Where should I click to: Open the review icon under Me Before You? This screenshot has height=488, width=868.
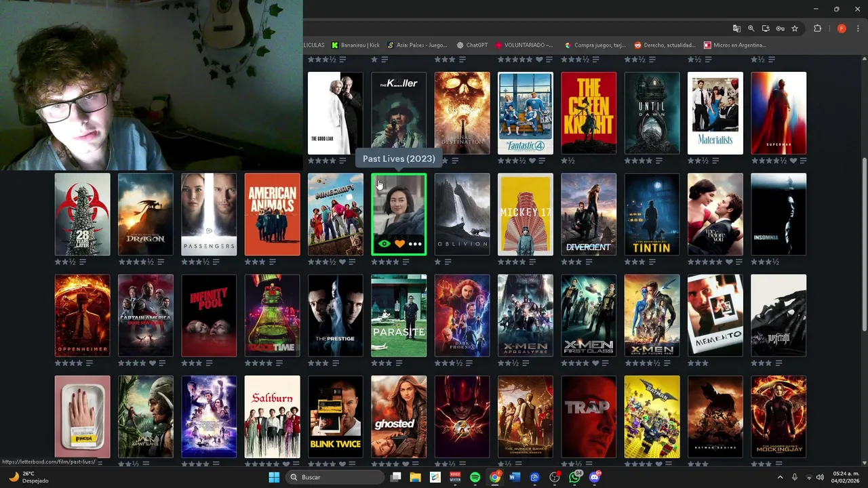click(x=740, y=262)
